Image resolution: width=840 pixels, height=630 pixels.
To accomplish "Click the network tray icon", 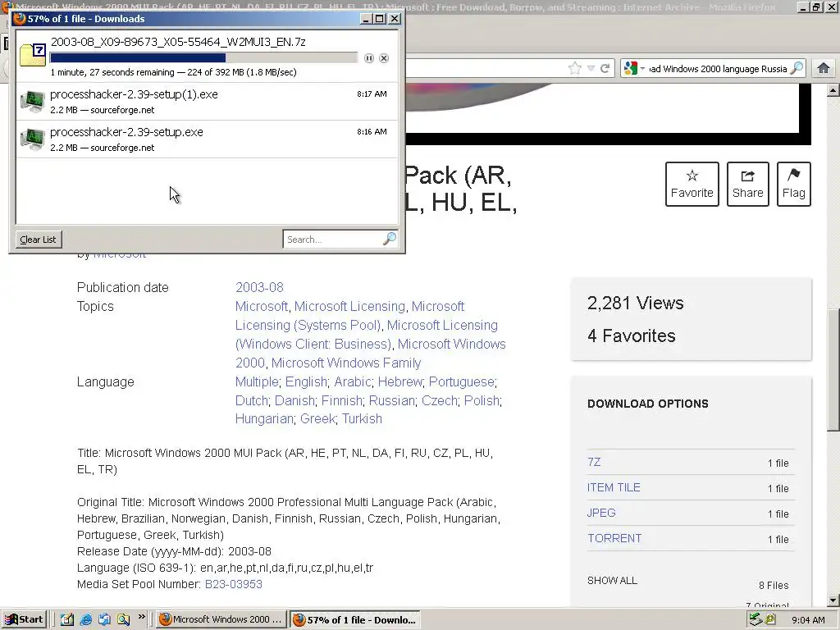I will pos(756,620).
